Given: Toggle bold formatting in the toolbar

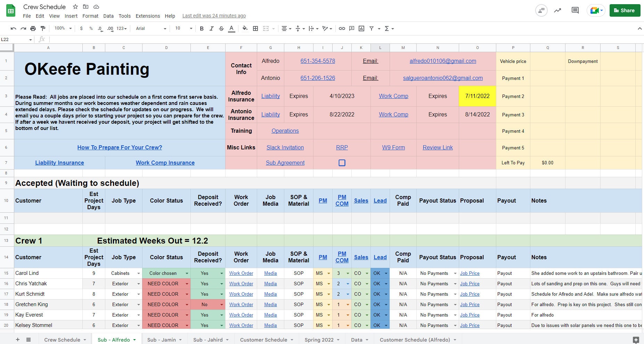Looking at the screenshot, I should point(202,28).
